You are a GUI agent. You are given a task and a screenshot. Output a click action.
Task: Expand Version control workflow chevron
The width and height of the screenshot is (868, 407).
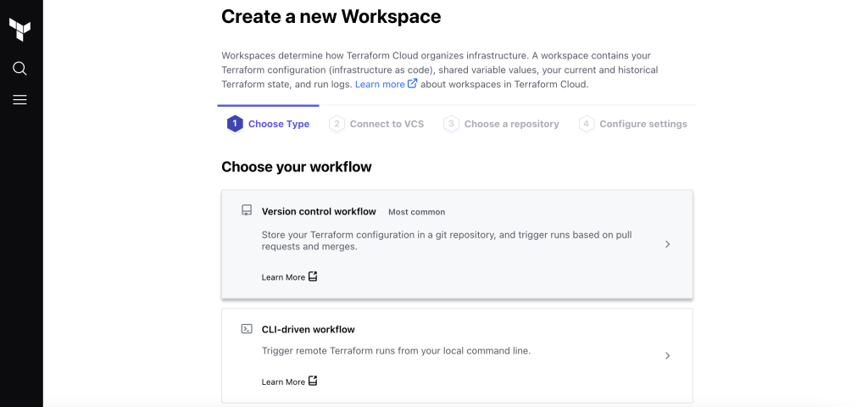(x=668, y=244)
